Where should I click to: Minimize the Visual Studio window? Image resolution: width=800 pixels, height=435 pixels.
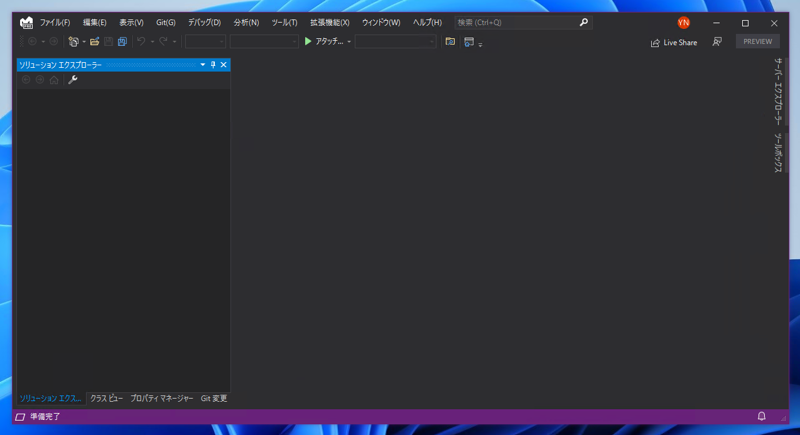point(716,23)
